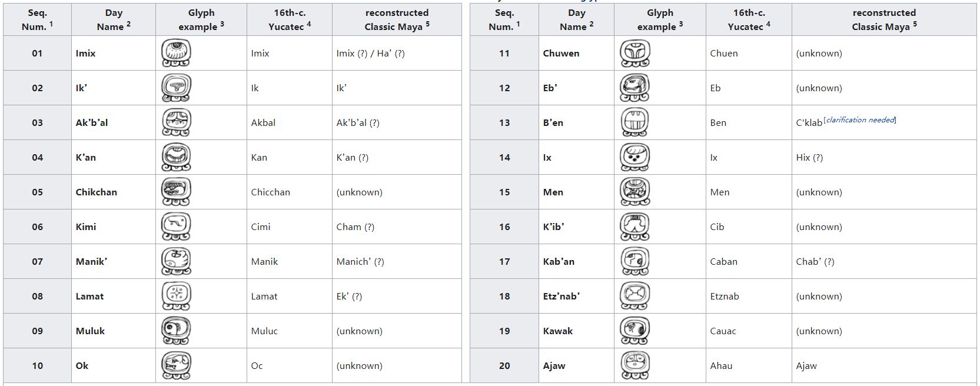The image size is (980, 386).
Task: Click the Lamat glyph image
Action: [176, 297]
